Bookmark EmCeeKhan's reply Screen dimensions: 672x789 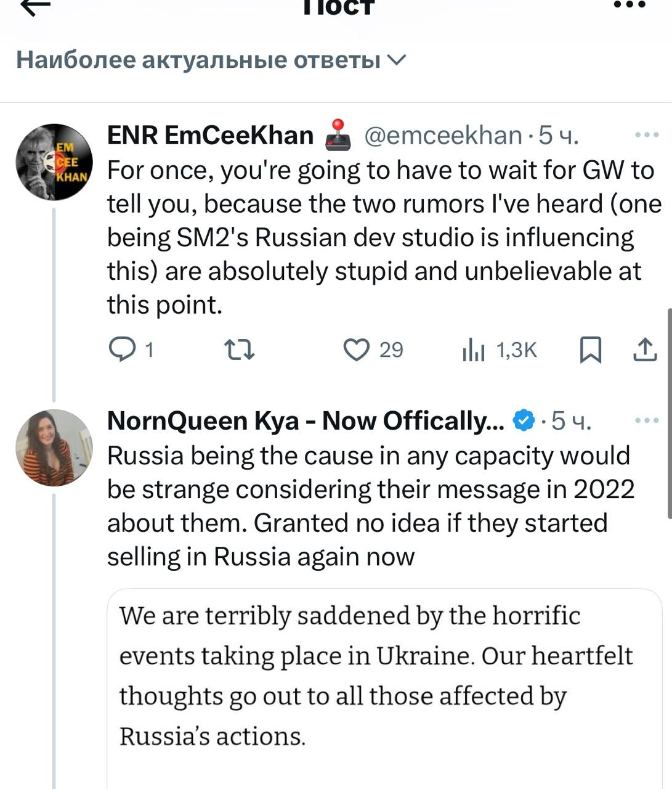tap(591, 350)
